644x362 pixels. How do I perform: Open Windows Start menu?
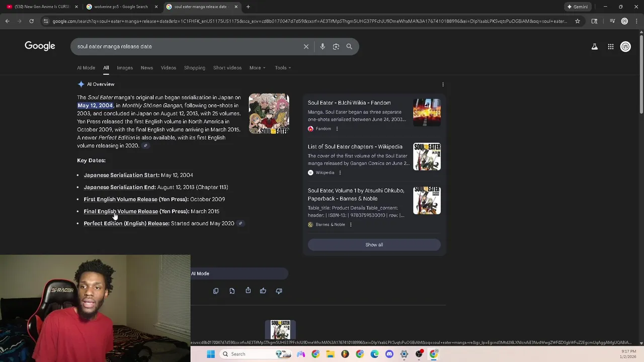pos(211,354)
